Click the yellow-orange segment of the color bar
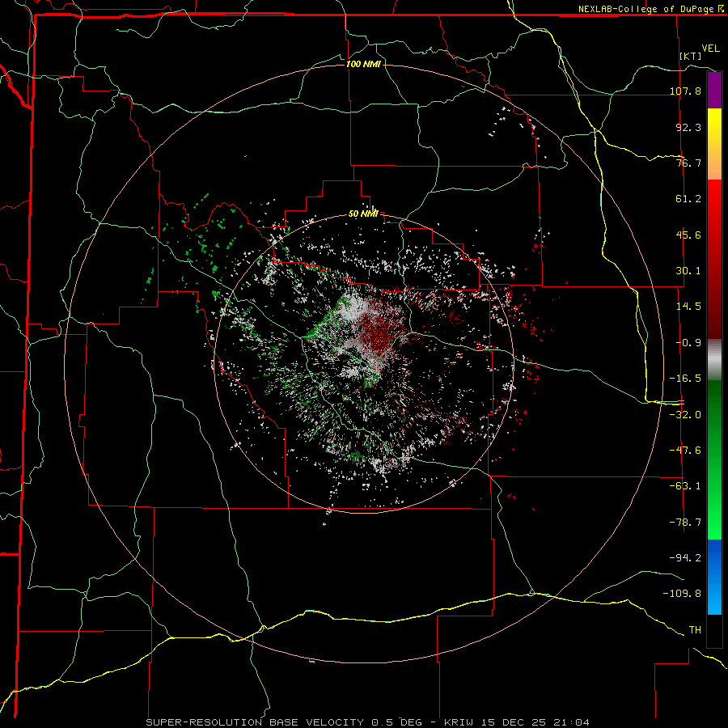This screenshot has width=728, height=728. click(x=714, y=144)
